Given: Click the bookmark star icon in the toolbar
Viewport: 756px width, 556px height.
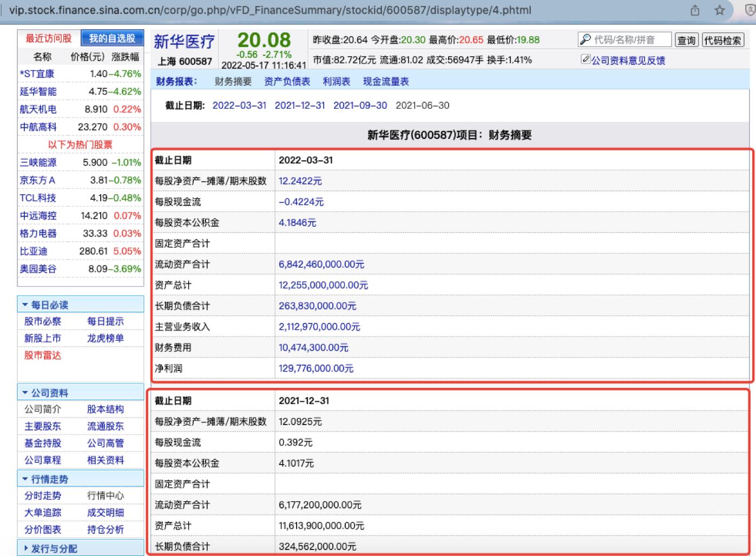Looking at the screenshot, I should pos(720,9).
